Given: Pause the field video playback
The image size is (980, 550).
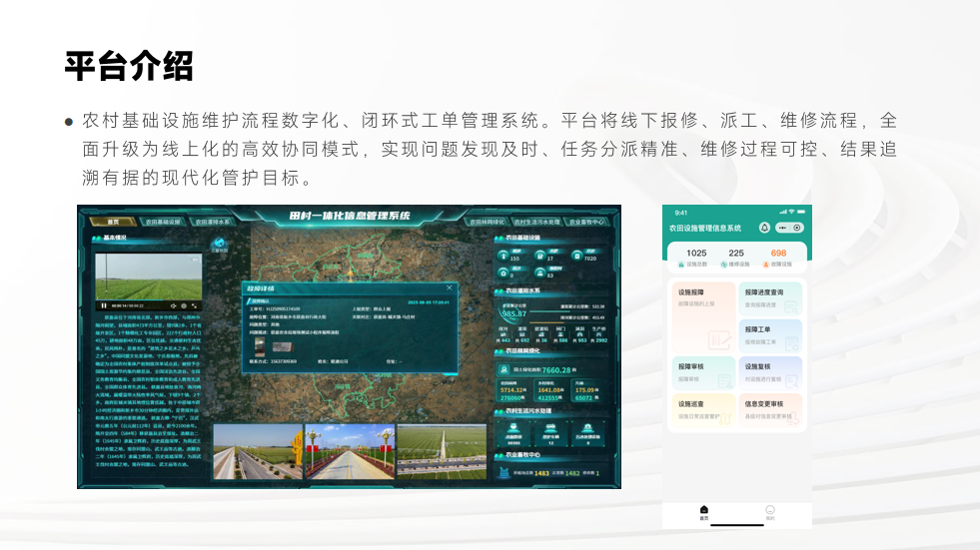Looking at the screenshot, I should click(x=104, y=305).
